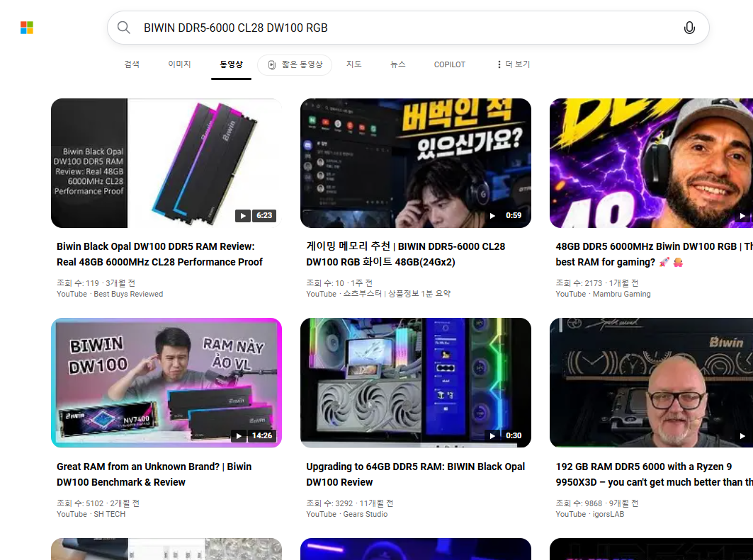753x560 pixels.
Task: Select the 동영상 tab
Action: pyautogui.click(x=231, y=64)
